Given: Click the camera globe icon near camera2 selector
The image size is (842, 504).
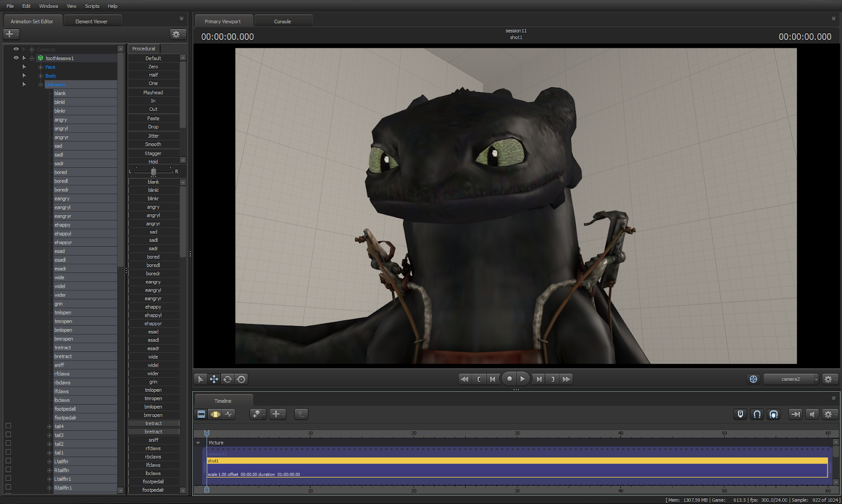Looking at the screenshot, I should tap(754, 379).
